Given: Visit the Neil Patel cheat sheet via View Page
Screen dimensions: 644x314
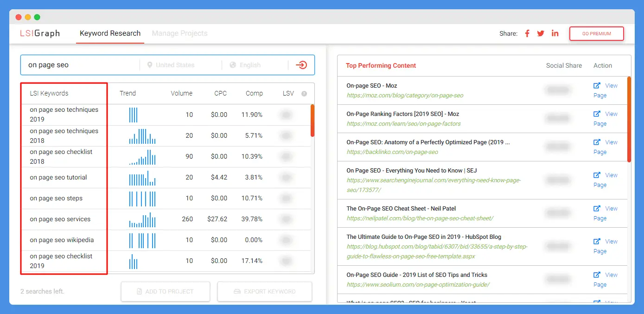Looking at the screenshot, I should click(x=606, y=213).
